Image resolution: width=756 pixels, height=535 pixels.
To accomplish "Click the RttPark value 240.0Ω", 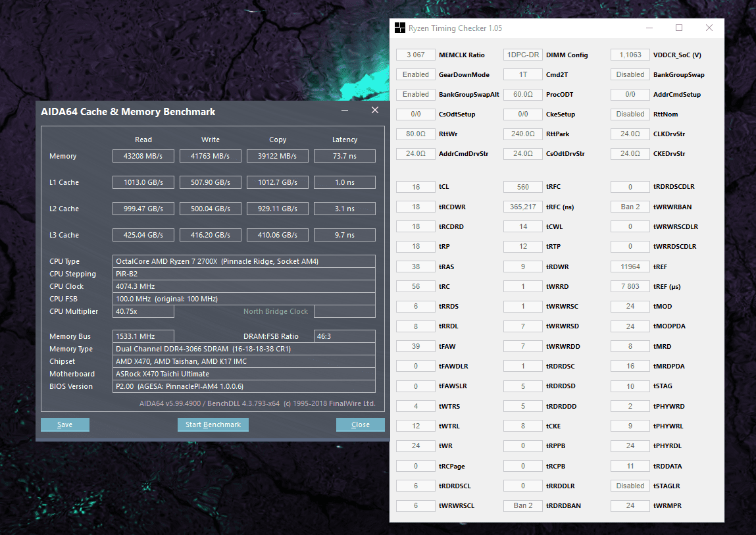I will 523,134.
